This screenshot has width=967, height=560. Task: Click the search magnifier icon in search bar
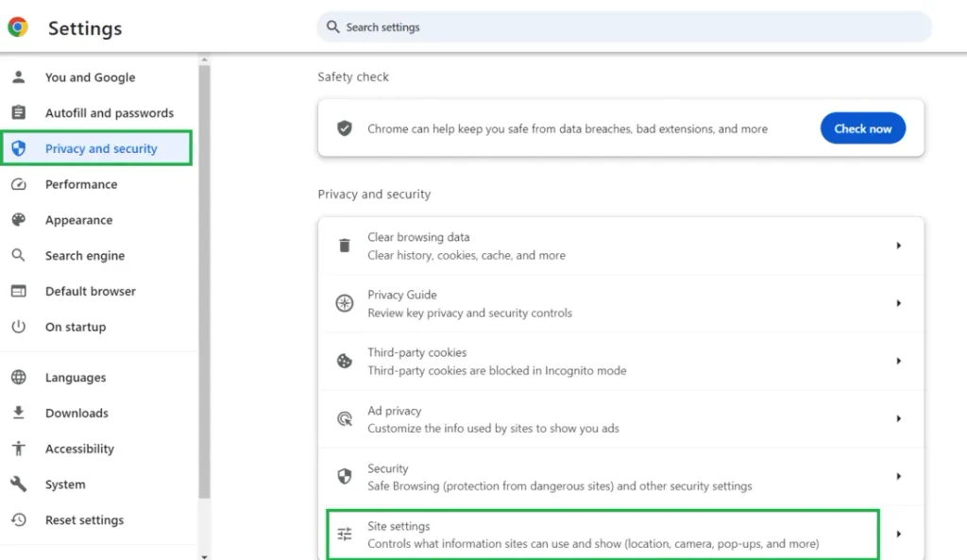point(333,27)
